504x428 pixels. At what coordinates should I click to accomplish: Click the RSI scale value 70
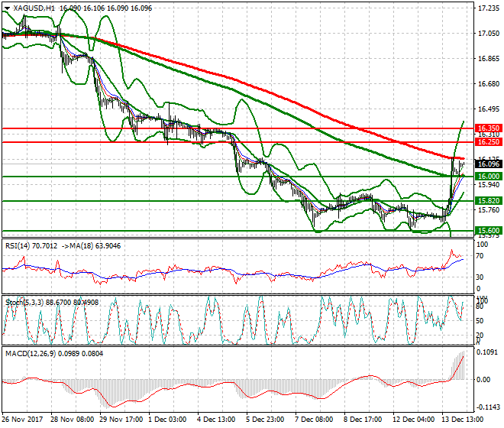480,256
